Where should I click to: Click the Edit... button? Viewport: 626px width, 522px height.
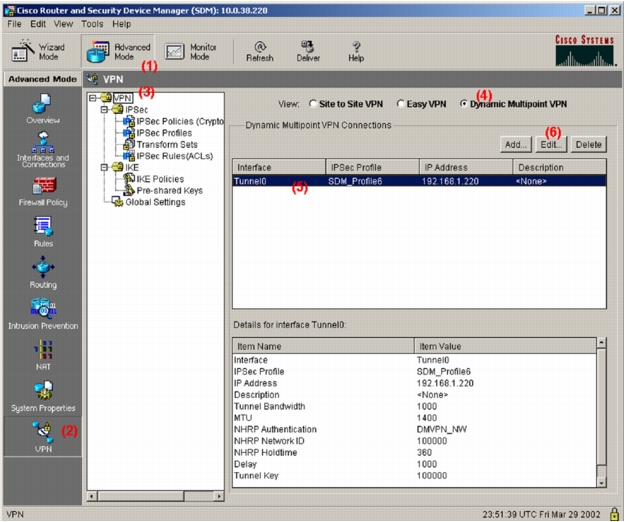coord(551,144)
